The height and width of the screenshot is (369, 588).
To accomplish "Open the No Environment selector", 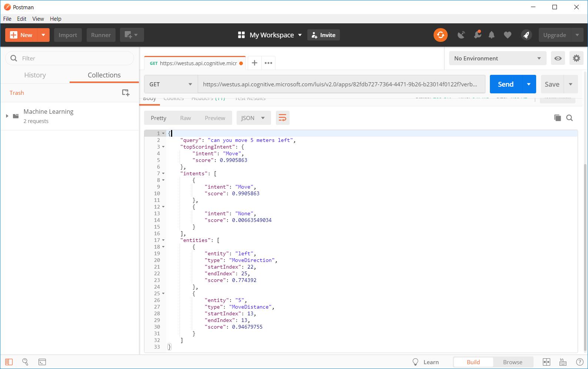I will [x=498, y=58].
